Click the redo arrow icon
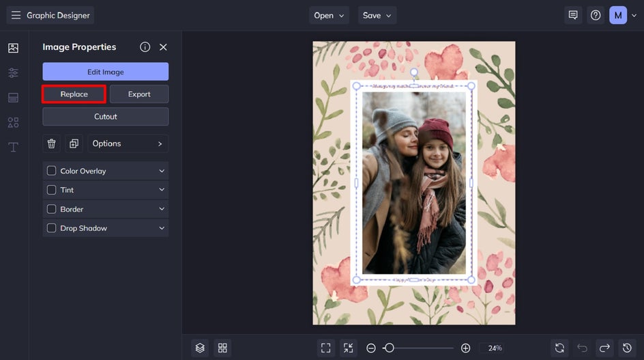This screenshot has height=360, width=644. (x=604, y=348)
